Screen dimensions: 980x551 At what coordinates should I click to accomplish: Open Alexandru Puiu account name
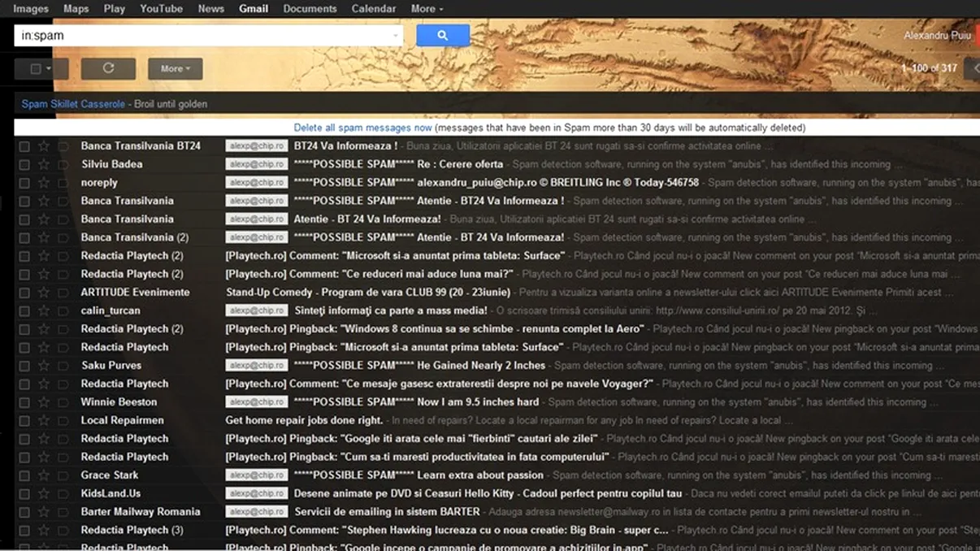pyautogui.click(x=937, y=36)
